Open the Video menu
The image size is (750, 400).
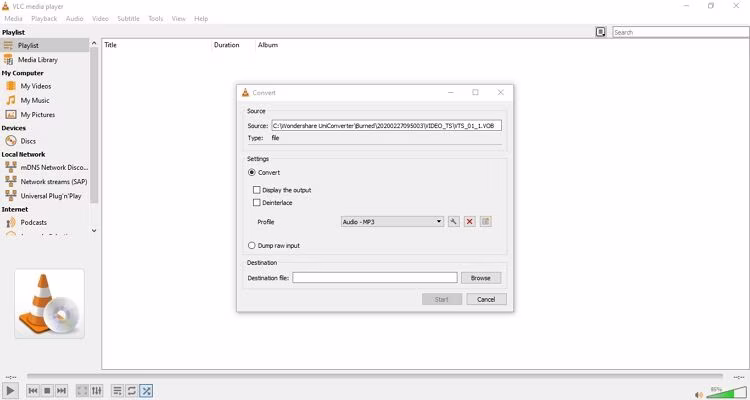(x=100, y=19)
